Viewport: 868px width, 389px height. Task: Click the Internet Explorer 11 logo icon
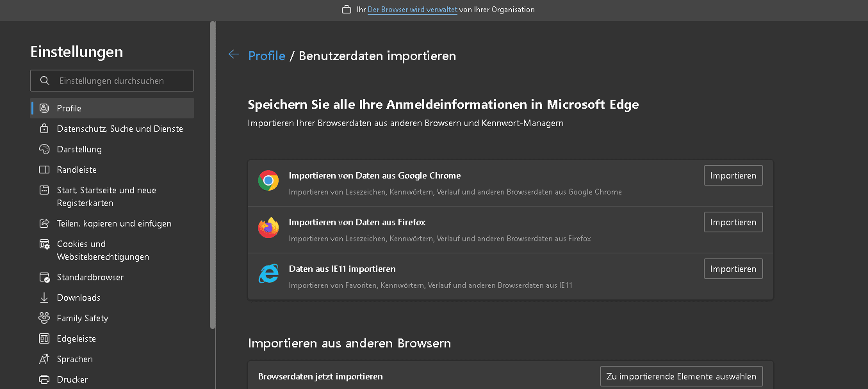click(268, 274)
